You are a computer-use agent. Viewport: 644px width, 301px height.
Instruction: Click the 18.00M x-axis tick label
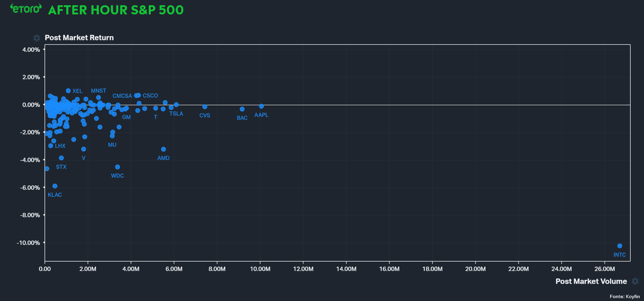[432, 269]
